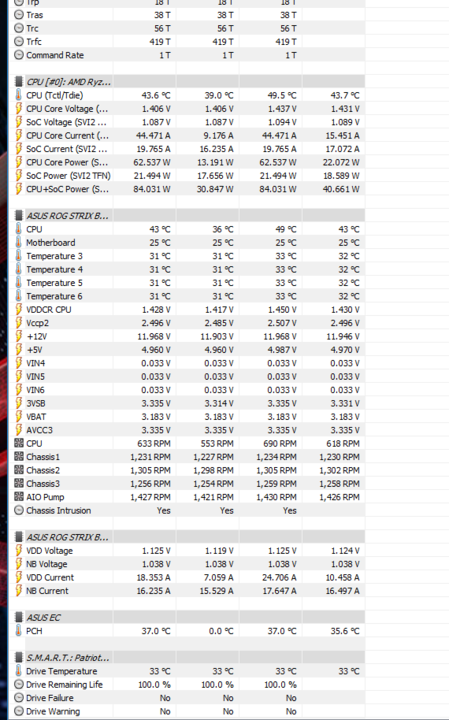The height and width of the screenshot is (720, 449).
Task: Click the CPU Core Voltage lightning icon
Action: [18, 109]
